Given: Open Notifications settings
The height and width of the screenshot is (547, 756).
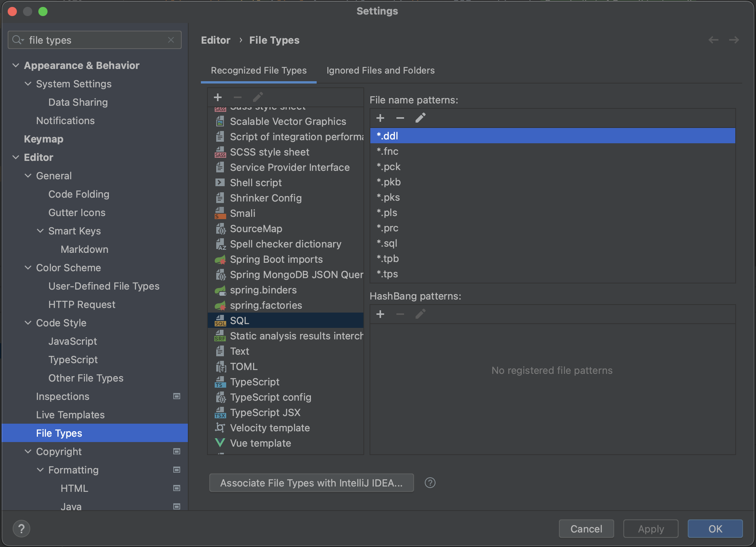Looking at the screenshot, I should tap(65, 121).
